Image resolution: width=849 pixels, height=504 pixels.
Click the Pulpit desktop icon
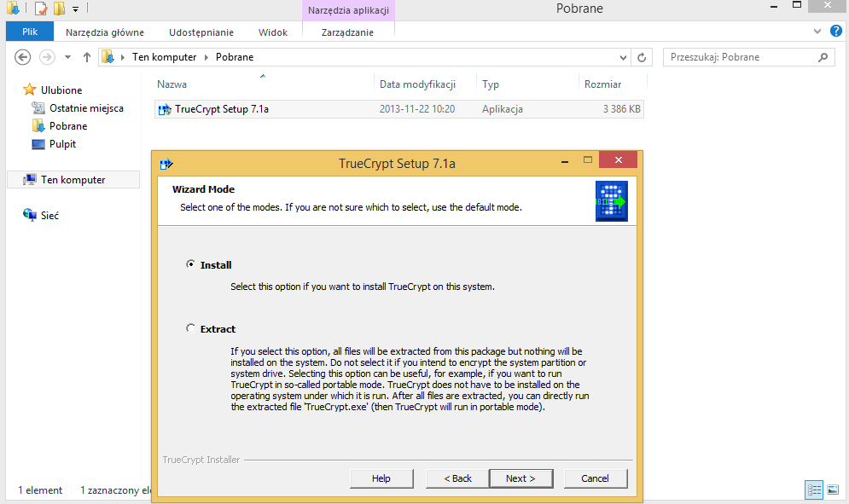pos(38,144)
